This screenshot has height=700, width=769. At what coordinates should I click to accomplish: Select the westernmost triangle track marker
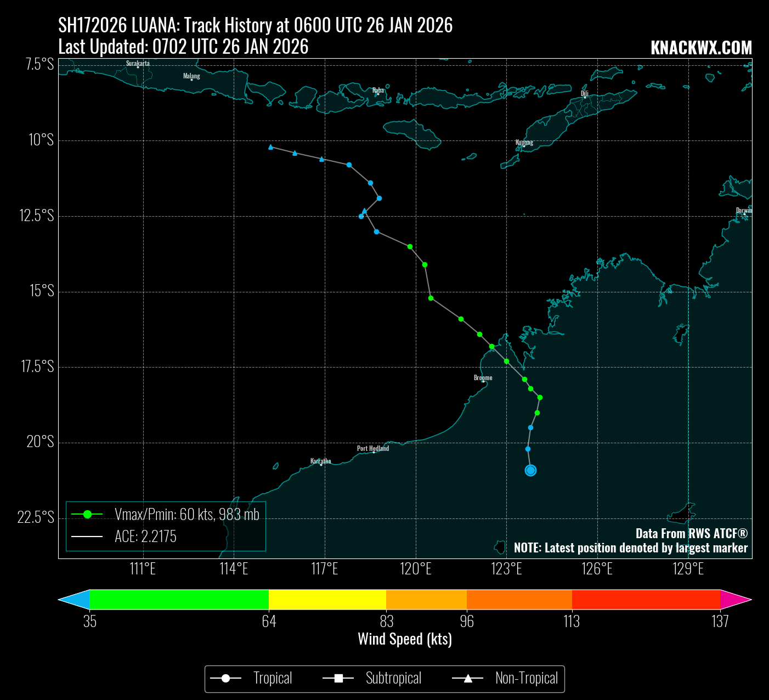click(x=270, y=147)
